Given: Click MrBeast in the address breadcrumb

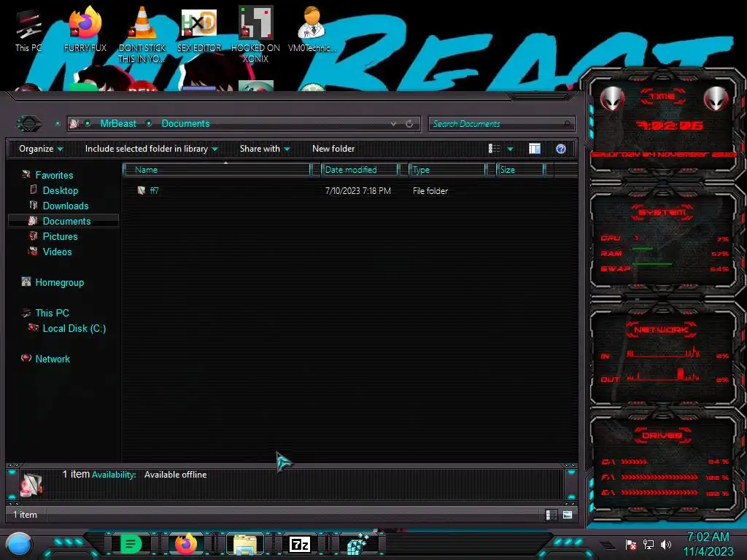Looking at the screenshot, I should (118, 124).
